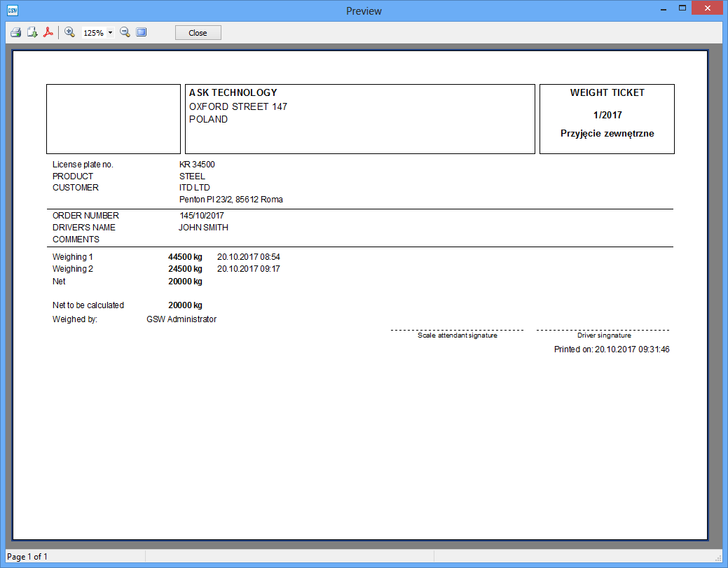Zoom out with the magnifier minus icon
The image size is (728, 568).
click(x=125, y=32)
